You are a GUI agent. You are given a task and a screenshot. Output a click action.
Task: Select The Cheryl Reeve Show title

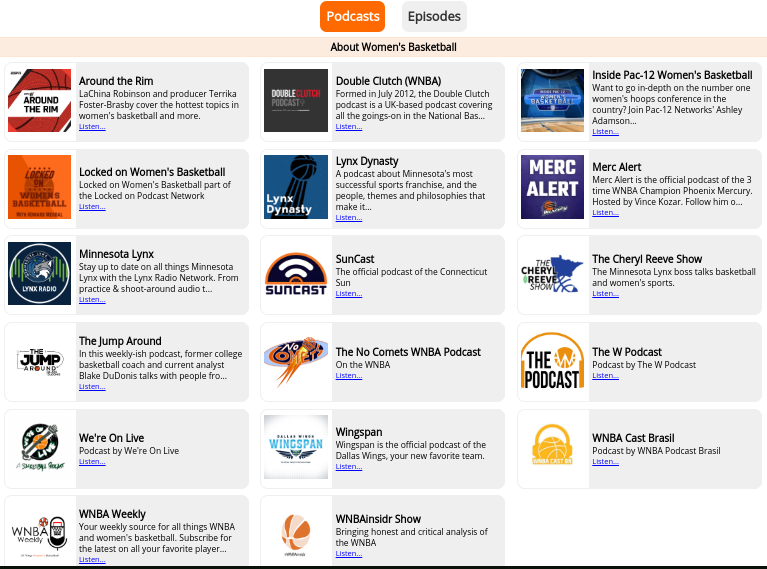point(647,259)
